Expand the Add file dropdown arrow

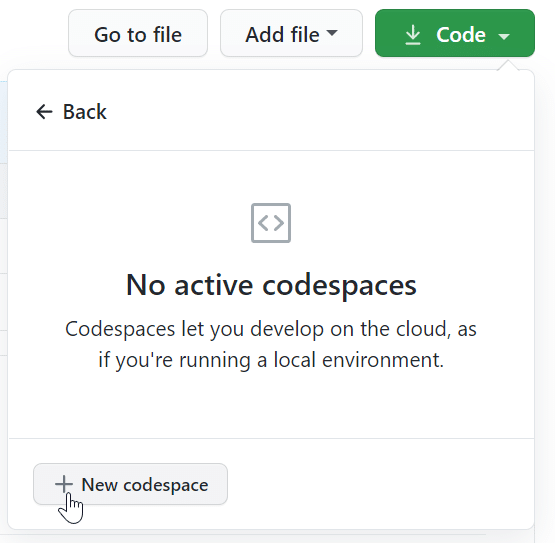[x=332, y=33]
